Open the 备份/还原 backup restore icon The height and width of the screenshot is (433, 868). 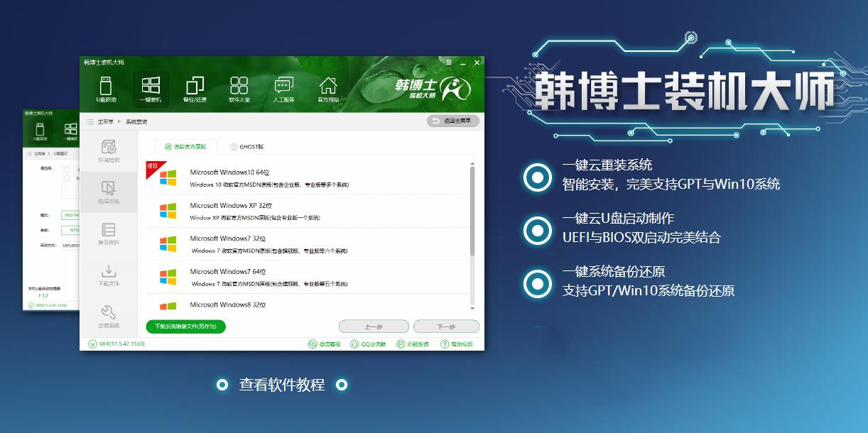pos(193,87)
